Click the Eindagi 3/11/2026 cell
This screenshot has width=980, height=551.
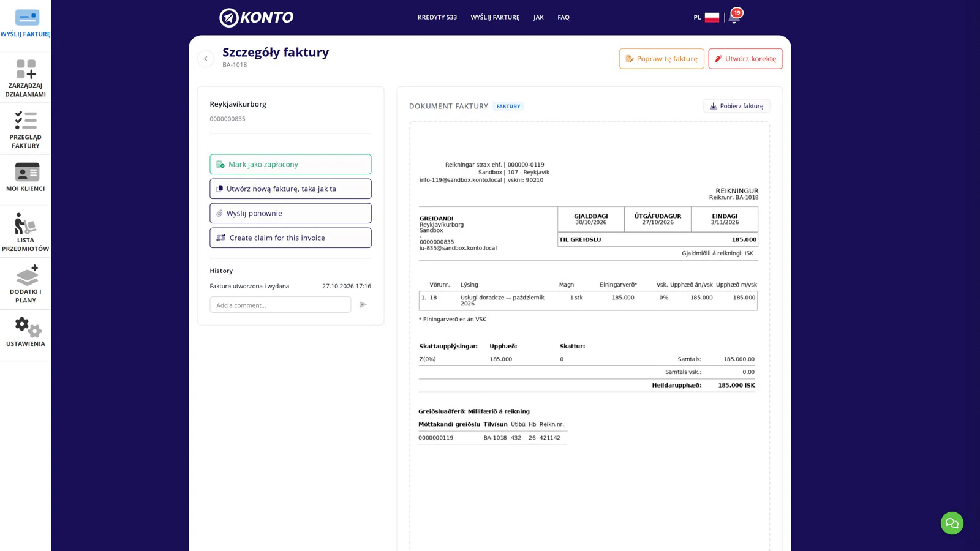tap(725, 219)
